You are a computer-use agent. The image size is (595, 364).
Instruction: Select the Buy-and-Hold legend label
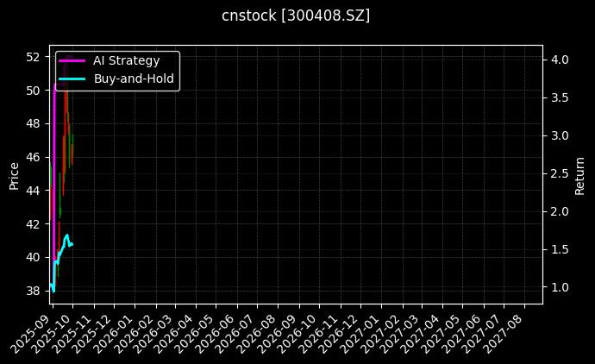(x=134, y=78)
